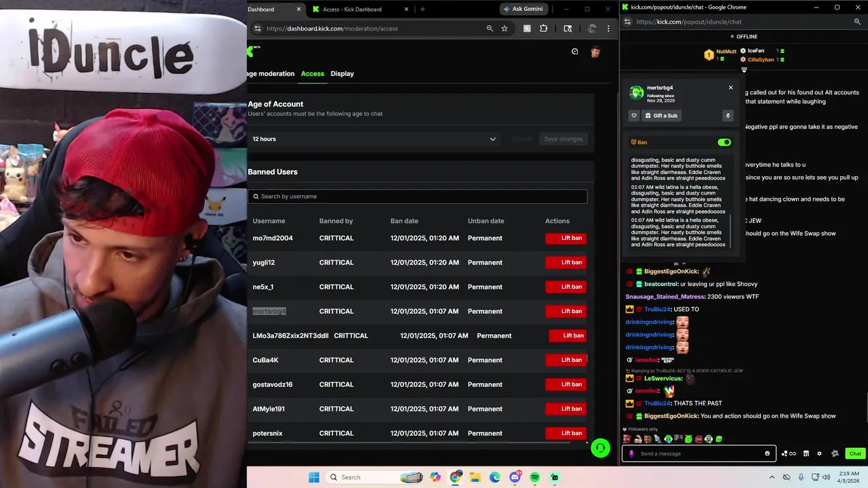Open chat settings gear icon
The image size is (868, 488).
[819, 453]
